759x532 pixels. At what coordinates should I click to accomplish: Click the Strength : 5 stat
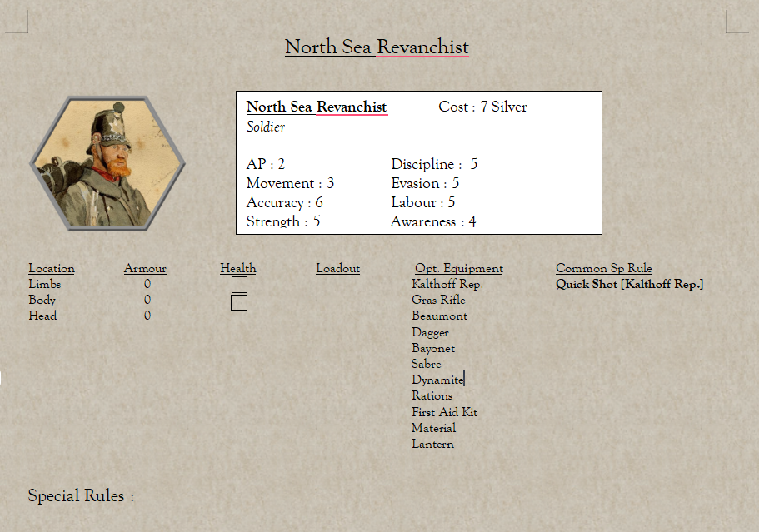tap(282, 221)
